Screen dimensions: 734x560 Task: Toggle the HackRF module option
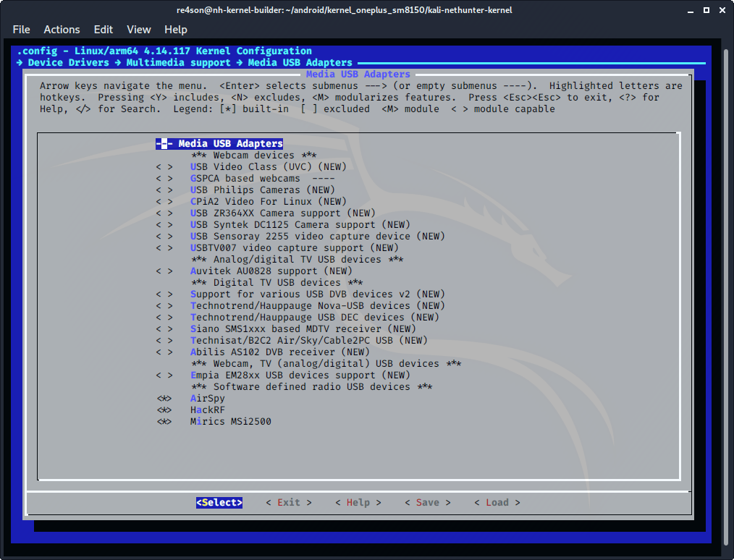click(207, 410)
